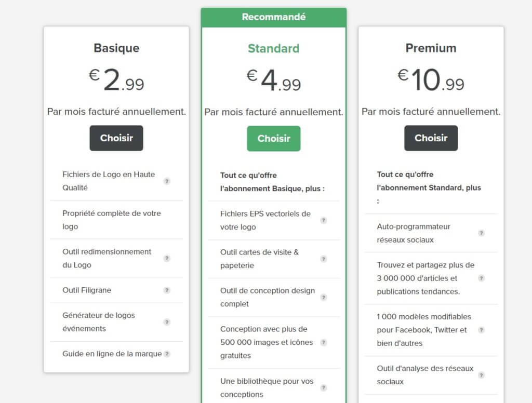
Task: Click help icon beside Une bibliothèque pour vos conceptions
Action: (324, 387)
